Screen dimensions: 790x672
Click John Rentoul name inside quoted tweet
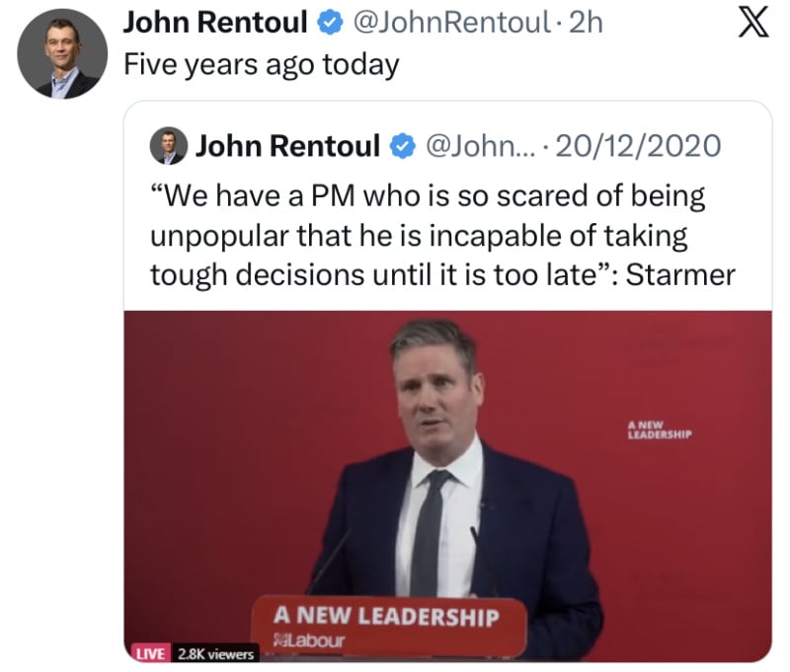point(287,146)
